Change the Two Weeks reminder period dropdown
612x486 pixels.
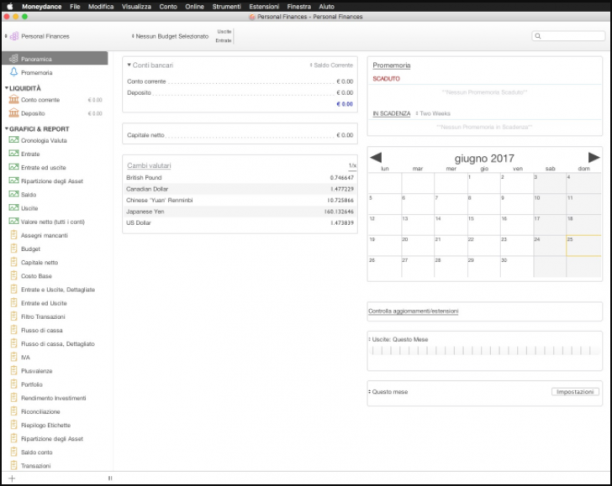(433, 113)
